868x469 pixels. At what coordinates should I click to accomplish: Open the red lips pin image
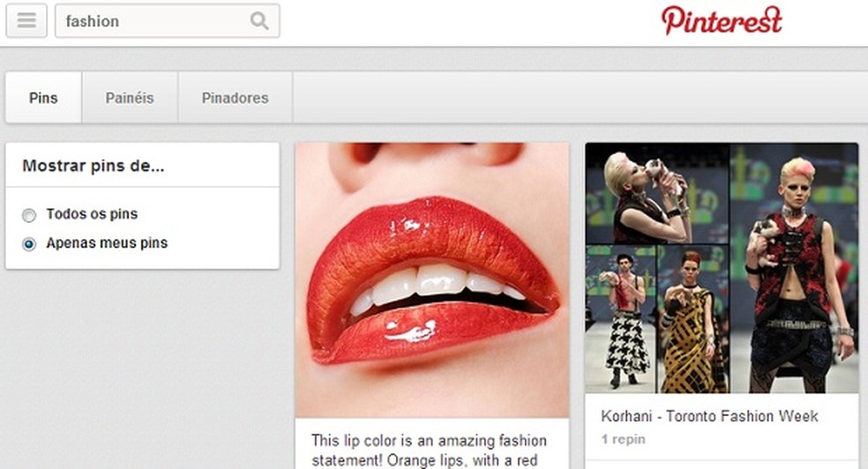coord(432,279)
